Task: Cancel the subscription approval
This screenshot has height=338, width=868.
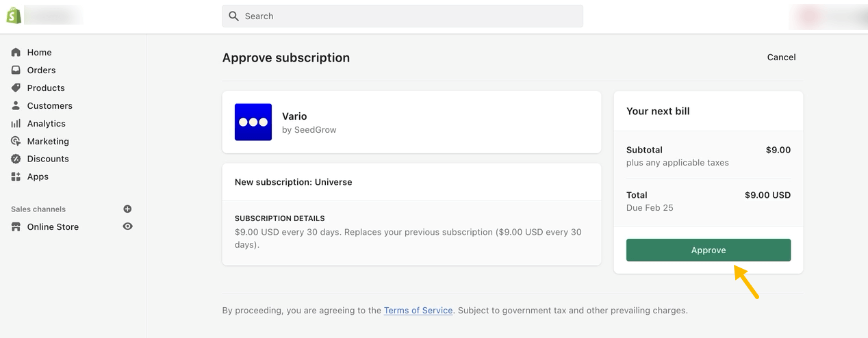Action: click(781, 57)
